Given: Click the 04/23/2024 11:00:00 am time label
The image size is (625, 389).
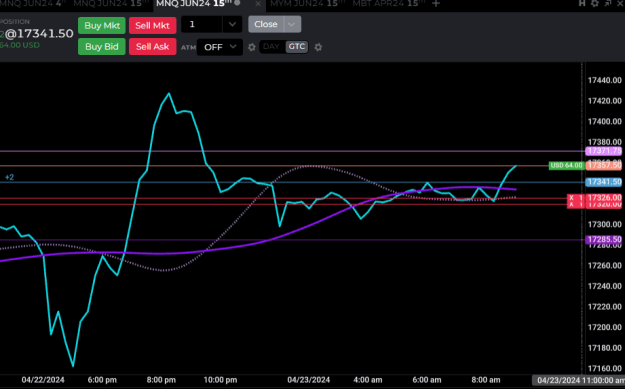Looking at the screenshot, I should (x=579, y=380).
